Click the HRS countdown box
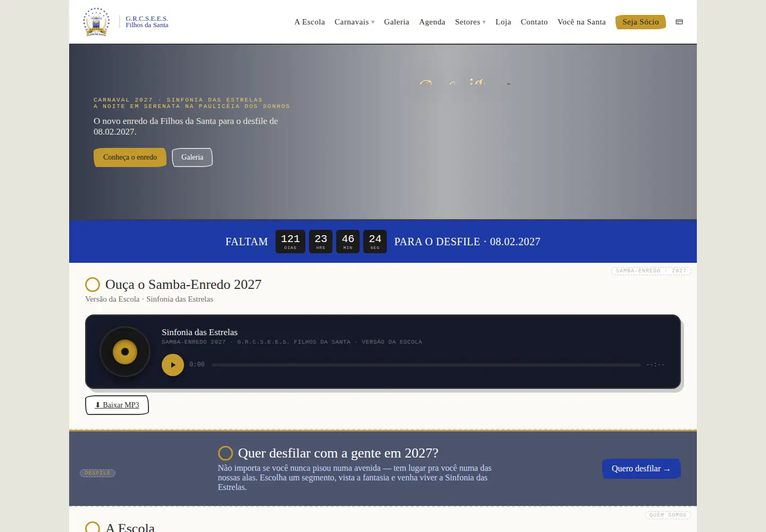Viewport: 766px width, 532px height. click(321, 242)
